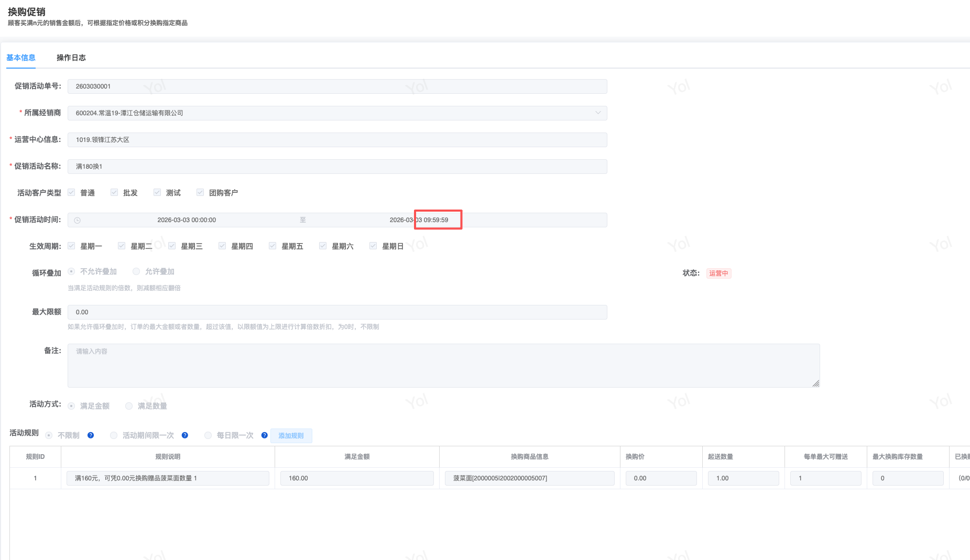Click the 规则ID column header
The image size is (970, 560).
click(x=35, y=457)
